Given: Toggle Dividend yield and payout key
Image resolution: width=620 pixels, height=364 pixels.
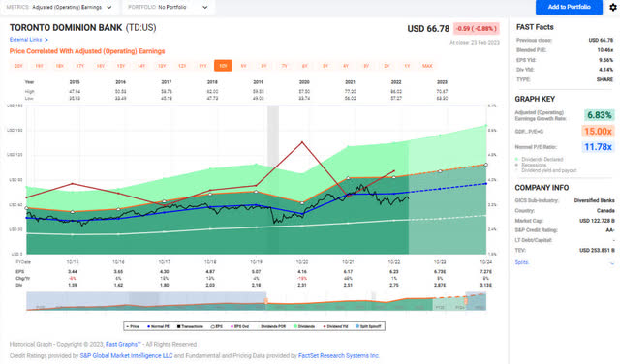Looking at the screenshot, I should point(545,170).
